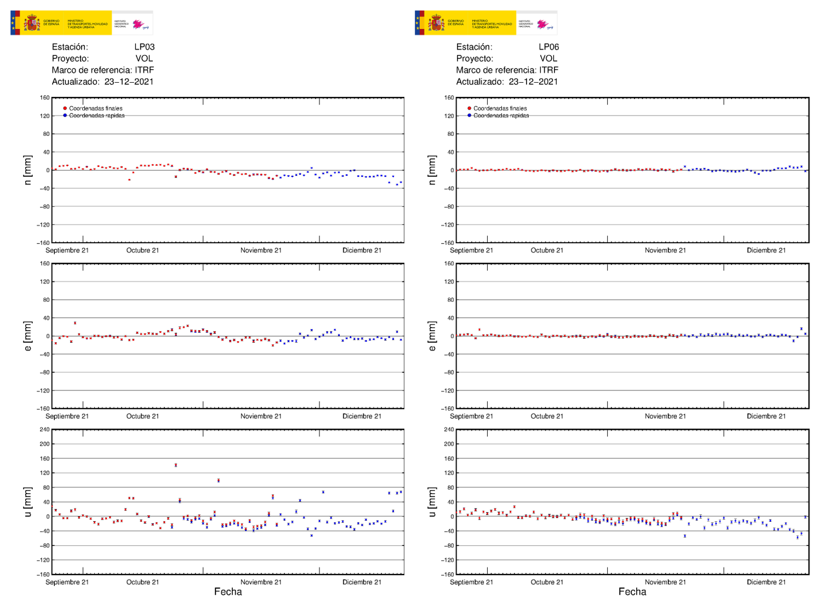Click 'Marco de referencia: ITRF' text under LP03

coord(103,70)
